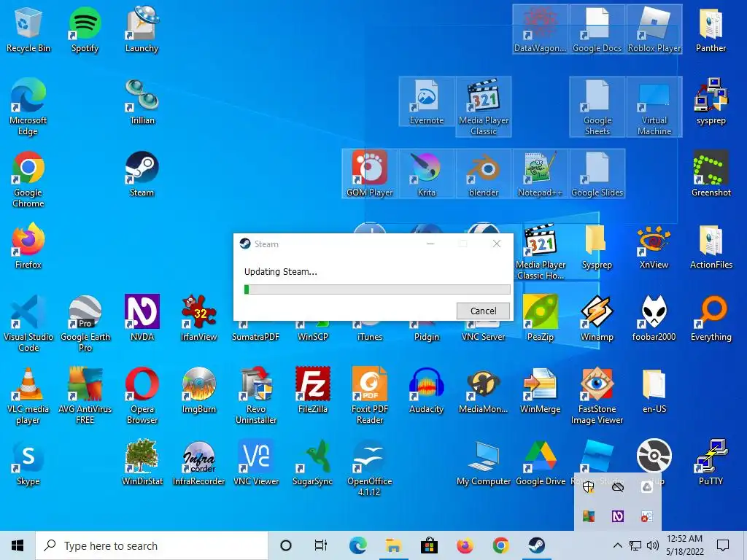Select the Skype desktop shortcut
The height and width of the screenshot is (560, 747).
pyautogui.click(x=28, y=463)
